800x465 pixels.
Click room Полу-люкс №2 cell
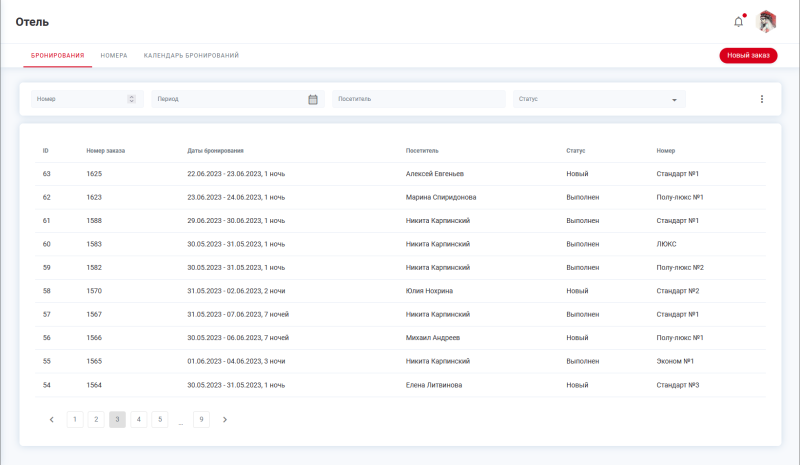680,267
